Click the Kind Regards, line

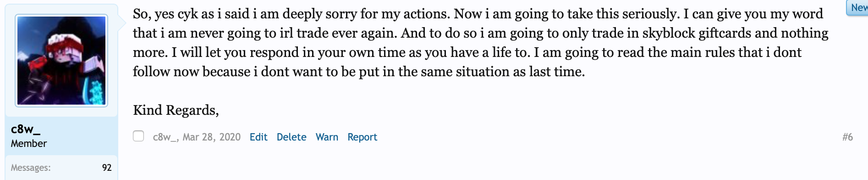pos(176,110)
